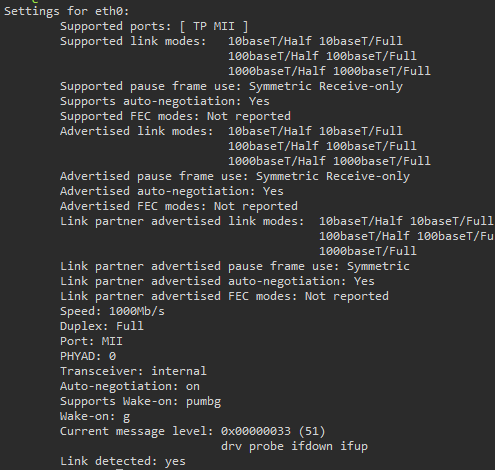Click the 'Settings for eth0:' header line

(x=67, y=11)
